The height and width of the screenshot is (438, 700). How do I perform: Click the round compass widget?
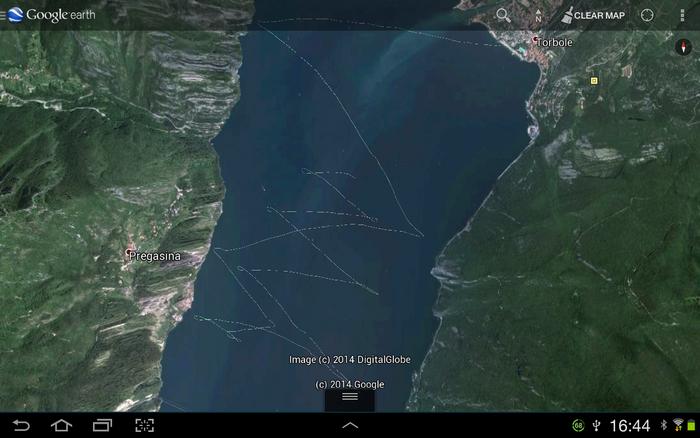pos(684,47)
